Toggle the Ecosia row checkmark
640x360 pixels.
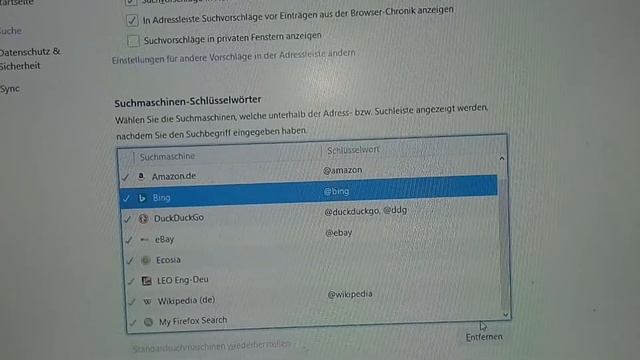tap(130, 260)
